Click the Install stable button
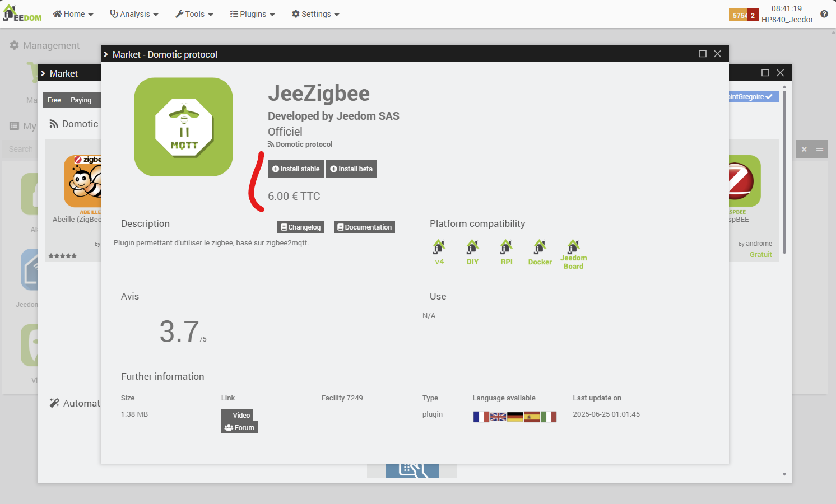The width and height of the screenshot is (836, 504). pos(296,169)
